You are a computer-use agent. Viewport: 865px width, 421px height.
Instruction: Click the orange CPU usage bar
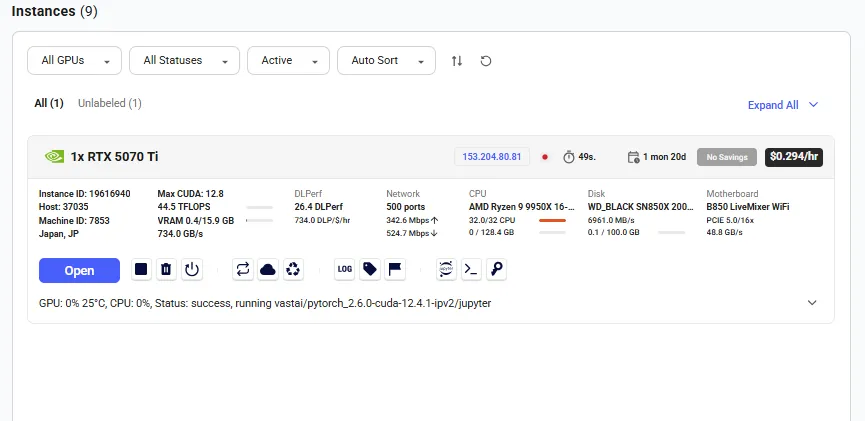click(x=552, y=220)
